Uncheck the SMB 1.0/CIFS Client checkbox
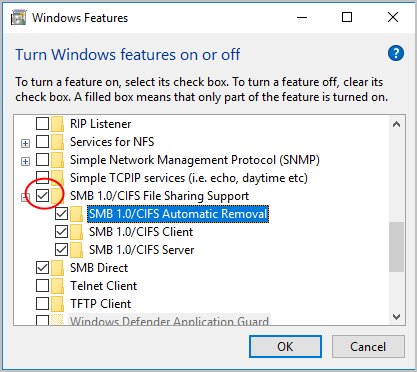This screenshot has height=372, width=417. click(x=61, y=232)
